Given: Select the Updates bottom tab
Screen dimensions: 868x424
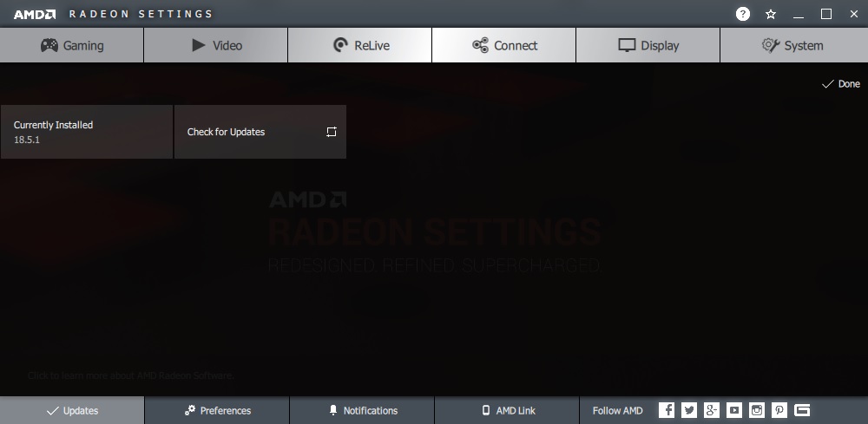Looking at the screenshot, I should 72,410.
